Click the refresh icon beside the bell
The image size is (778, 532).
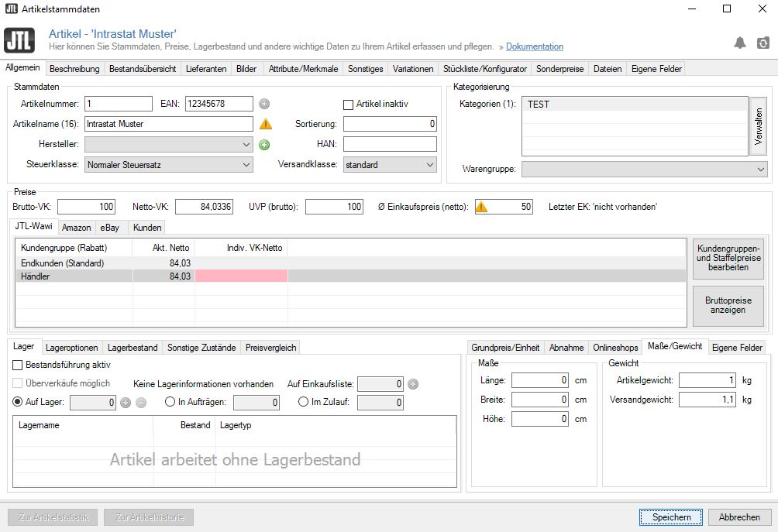[x=763, y=43]
